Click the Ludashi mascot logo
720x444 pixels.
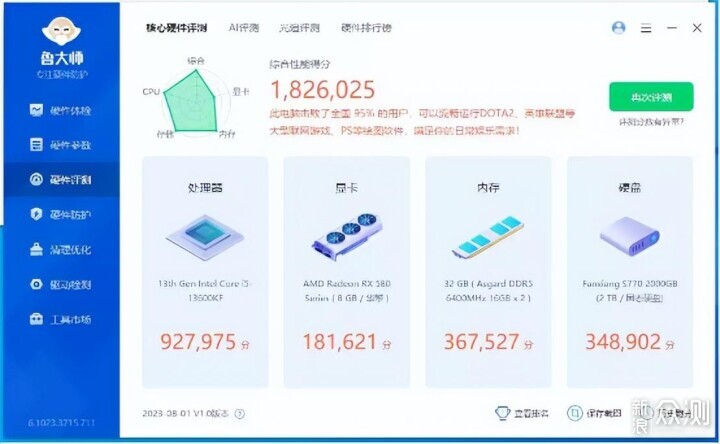click(x=61, y=31)
